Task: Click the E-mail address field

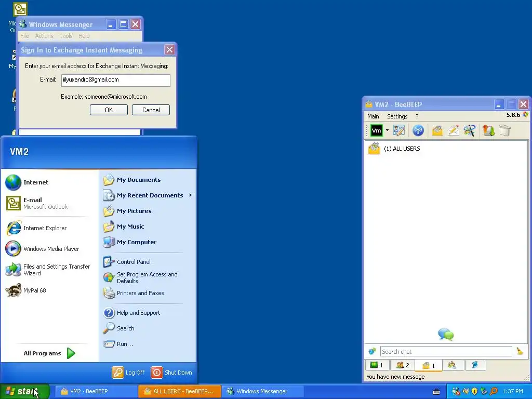Action: pos(116,80)
